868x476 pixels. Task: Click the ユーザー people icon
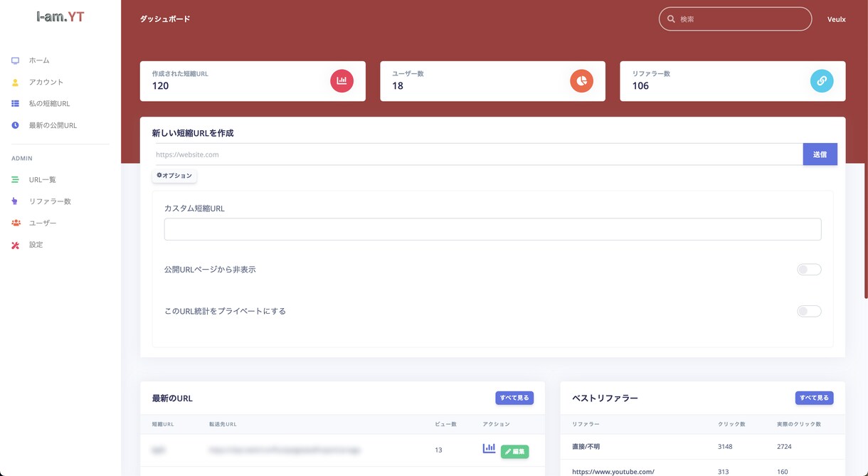16,223
